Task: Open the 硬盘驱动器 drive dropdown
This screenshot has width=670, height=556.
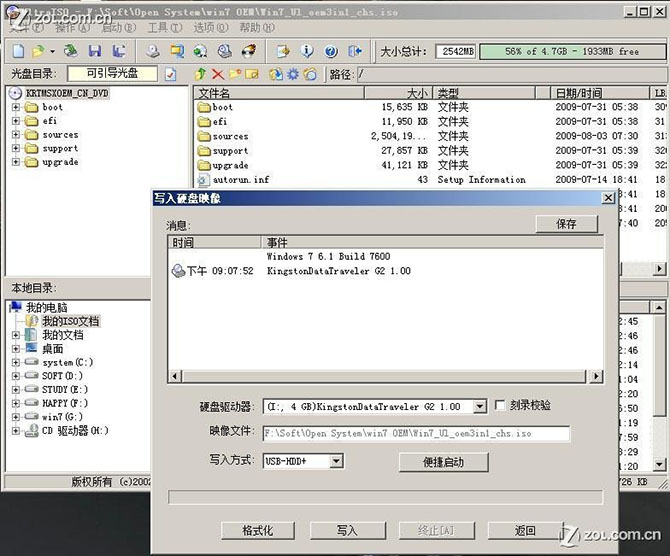Action: tap(479, 407)
